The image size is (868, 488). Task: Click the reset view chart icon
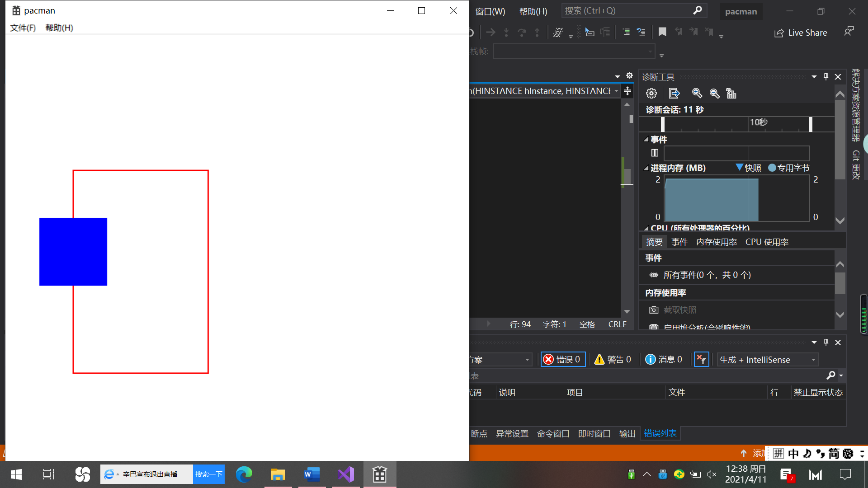tap(731, 93)
